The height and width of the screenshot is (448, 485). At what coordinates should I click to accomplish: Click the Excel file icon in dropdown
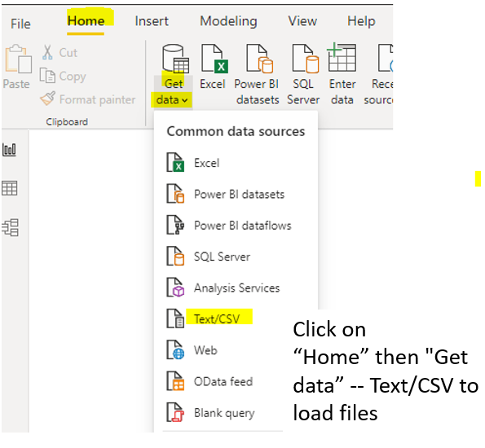(x=175, y=163)
